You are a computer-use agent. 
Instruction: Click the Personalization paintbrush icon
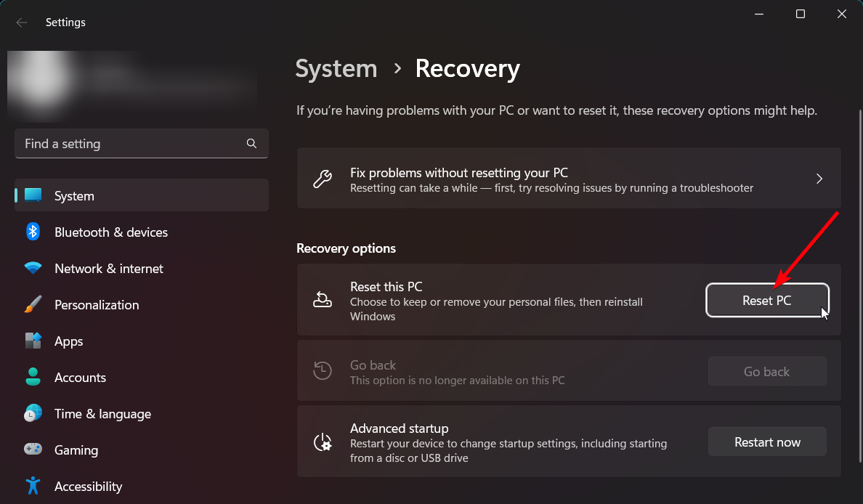[x=33, y=304]
